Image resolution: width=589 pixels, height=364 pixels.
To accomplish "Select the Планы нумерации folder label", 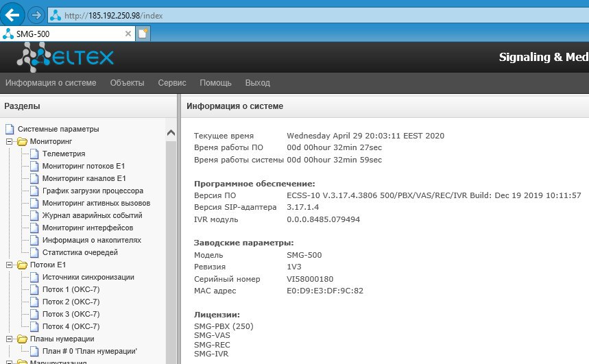I will point(62,339).
